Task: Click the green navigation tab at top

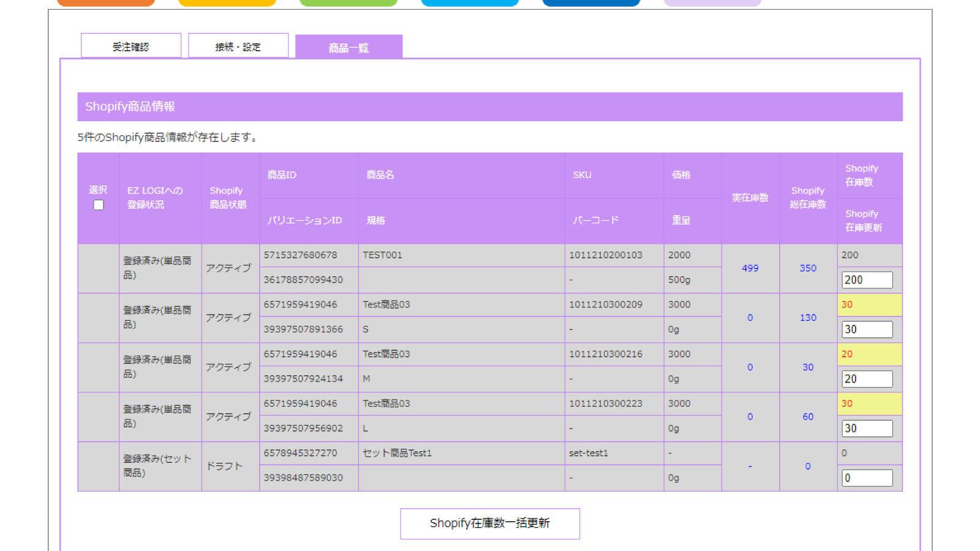Action: (x=348, y=3)
